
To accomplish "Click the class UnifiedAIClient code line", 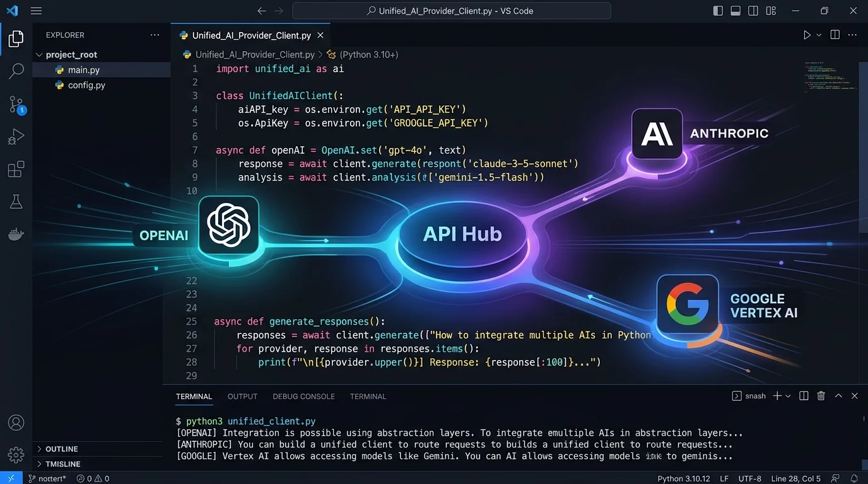I will [x=279, y=96].
